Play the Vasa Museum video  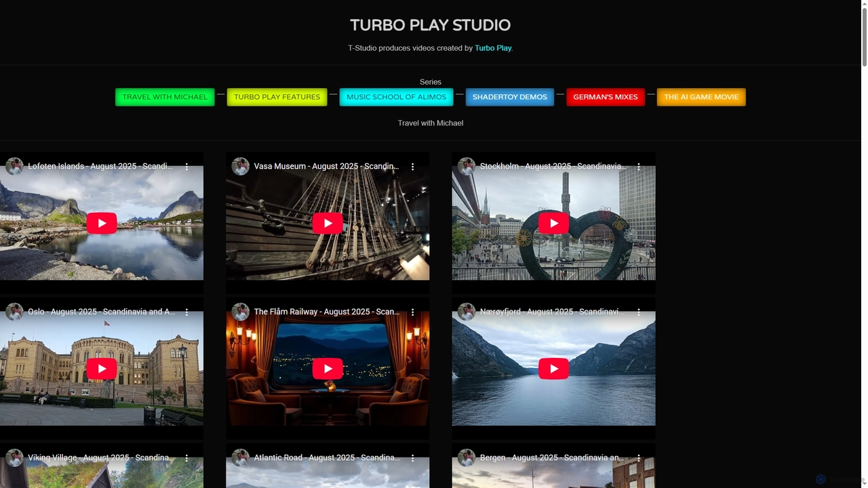[x=328, y=223]
